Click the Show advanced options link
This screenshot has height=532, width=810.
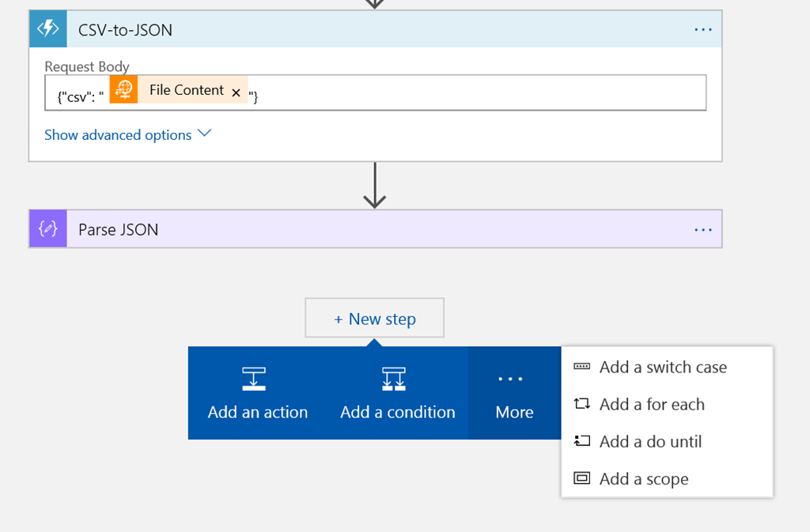pos(118,135)
